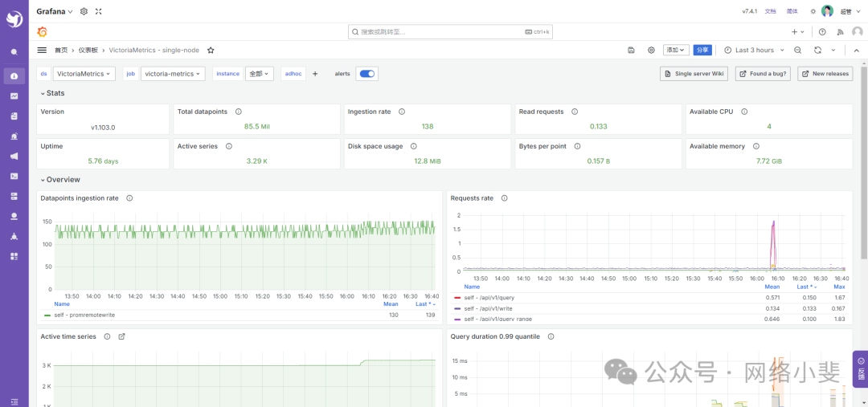Image resolution: width=868 pixels, height=407 pixels.
Task: Click the collapse top bar chevron
Action: (857, 50)
